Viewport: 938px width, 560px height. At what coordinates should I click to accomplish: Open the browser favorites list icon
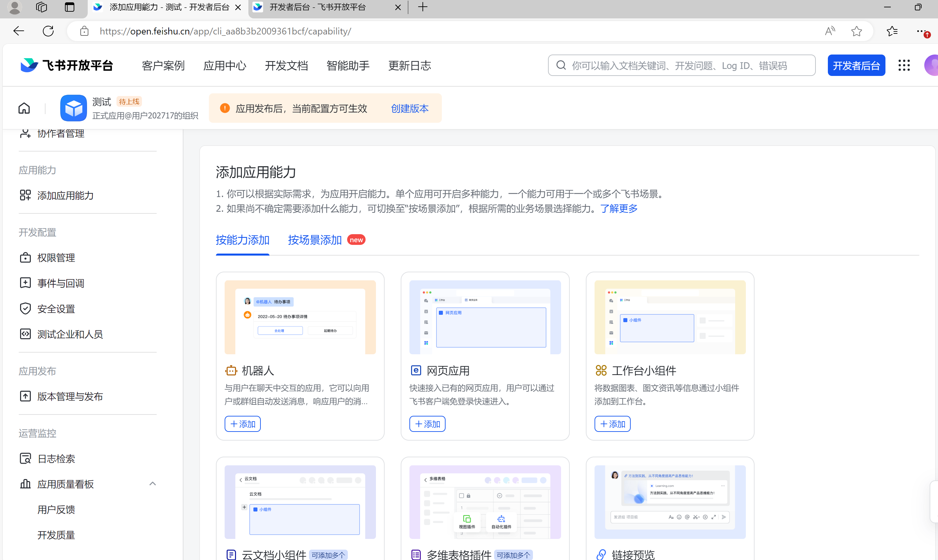pos(892,31)
